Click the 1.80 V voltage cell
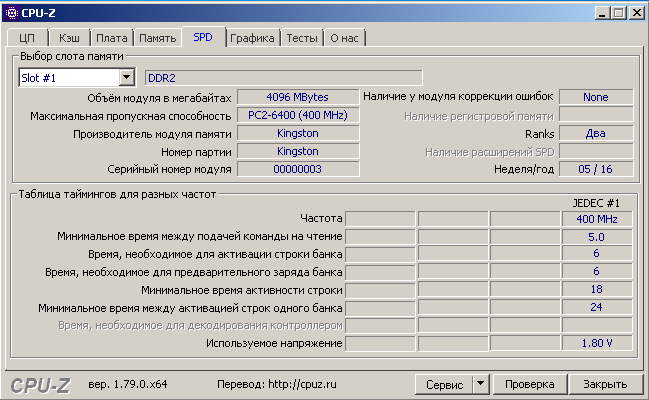 tap(597, 343)
